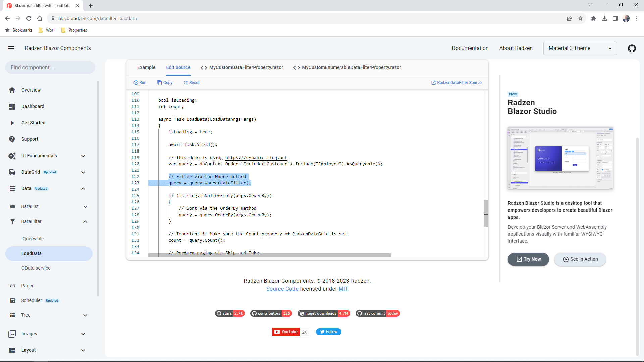
Task: Click the Layout icon in sidebar
Action: tap(12, 350)
